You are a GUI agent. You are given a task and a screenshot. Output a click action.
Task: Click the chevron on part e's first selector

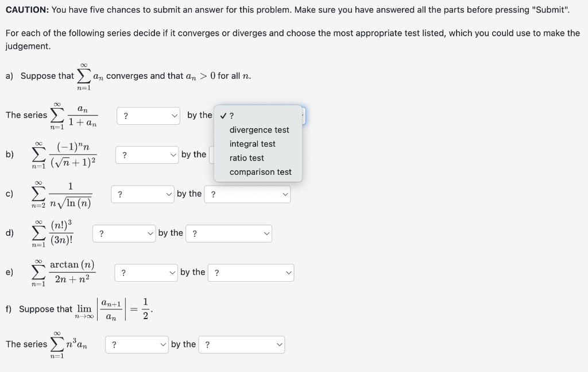[x=172, y=273]
